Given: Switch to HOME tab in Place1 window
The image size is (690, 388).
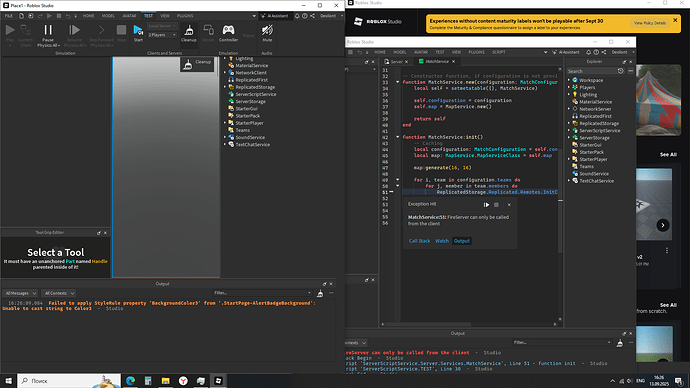Looking at the screenshot, I should point(88,16).
